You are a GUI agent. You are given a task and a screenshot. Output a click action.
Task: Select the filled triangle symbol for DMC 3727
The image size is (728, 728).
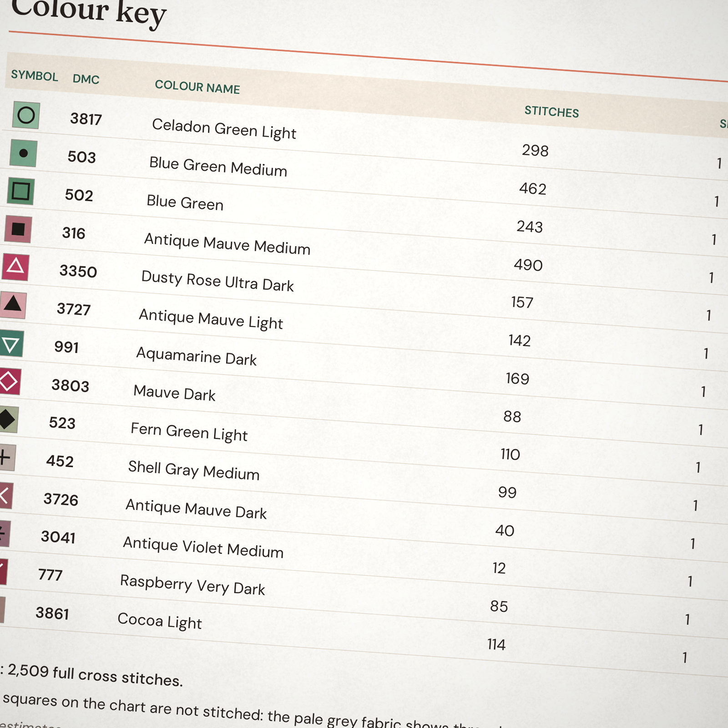coord(13,304)
